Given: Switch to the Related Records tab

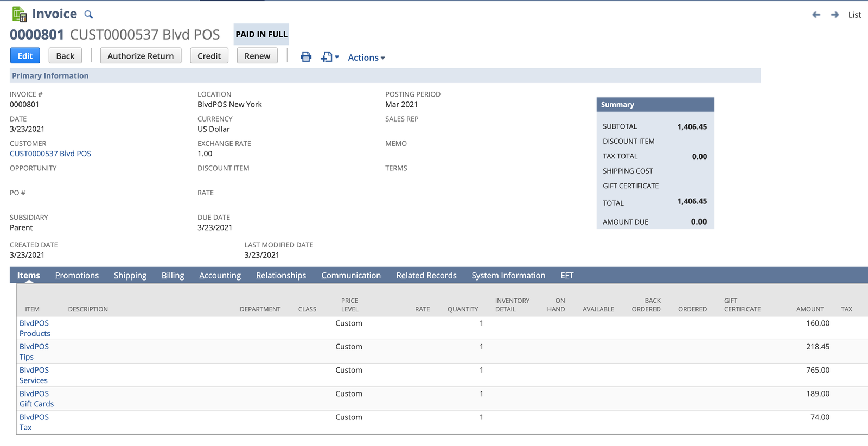Looking at the screenshot, I should click(x=426, y=276).
